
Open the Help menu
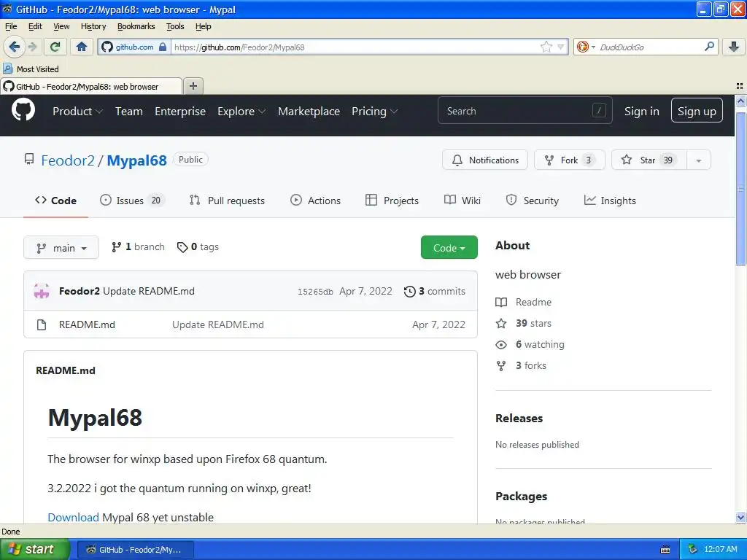pos(203,26)
